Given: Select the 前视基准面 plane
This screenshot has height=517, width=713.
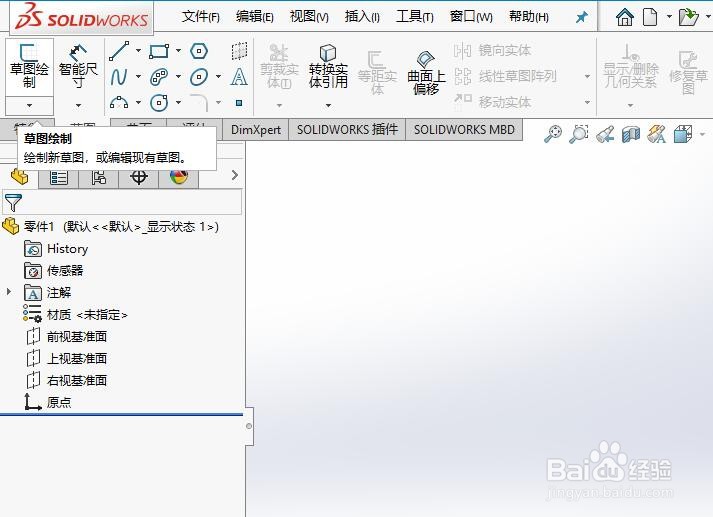Looking at the screenshot, I should [66, 336].
